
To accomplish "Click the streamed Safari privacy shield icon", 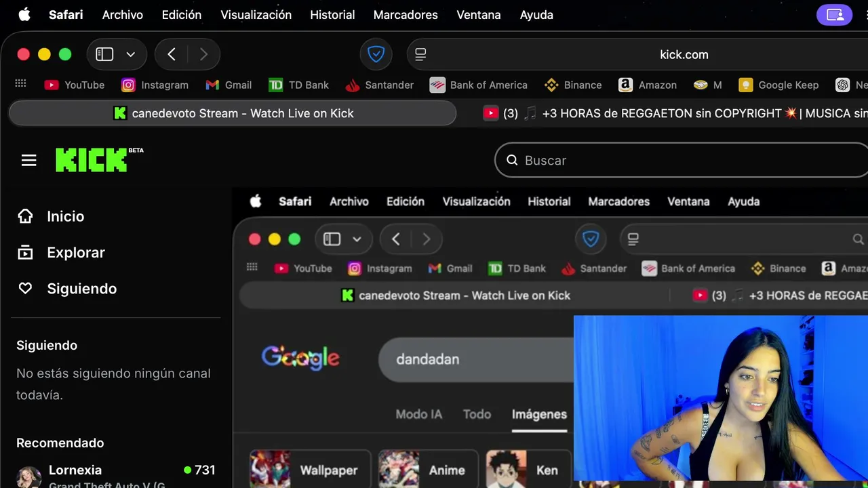I will (x=591, y=239).
